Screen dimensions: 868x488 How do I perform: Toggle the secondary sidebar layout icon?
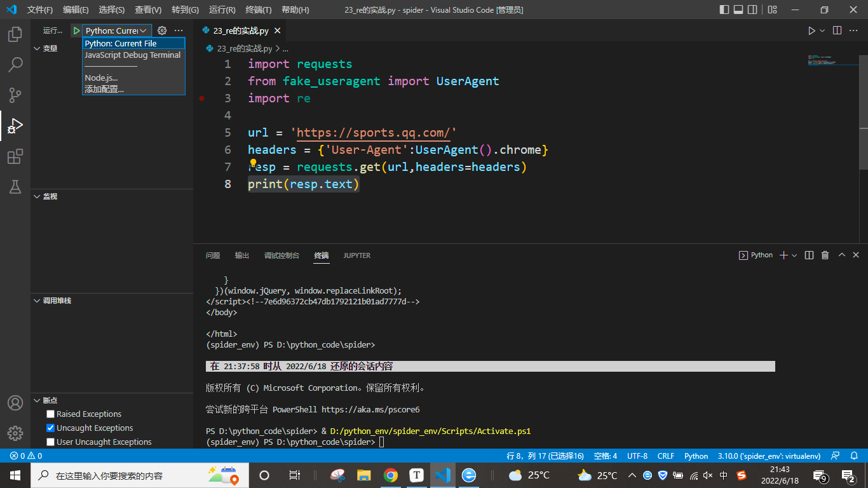752,10
